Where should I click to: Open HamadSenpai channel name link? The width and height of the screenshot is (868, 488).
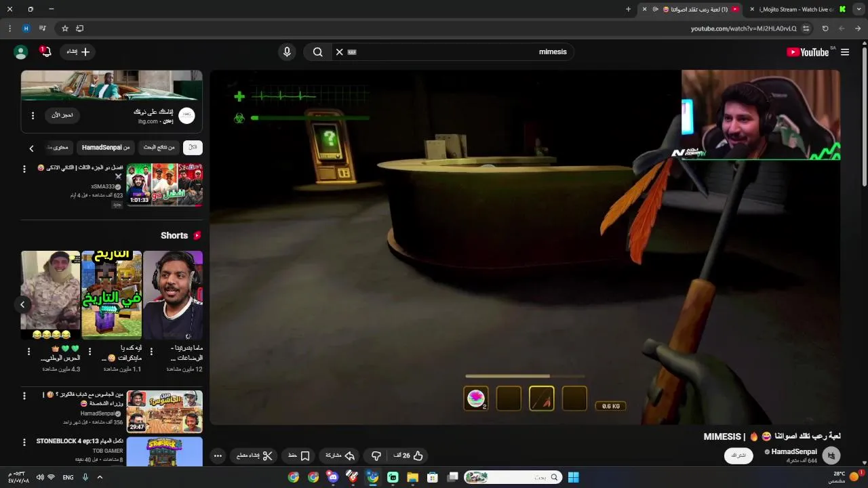[794, 451]
